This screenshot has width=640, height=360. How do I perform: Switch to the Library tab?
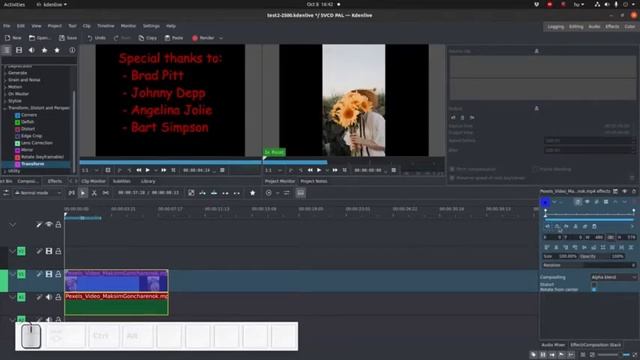148,181
